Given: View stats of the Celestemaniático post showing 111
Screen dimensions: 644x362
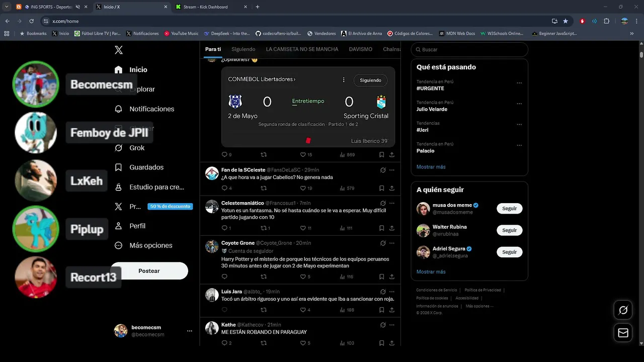Looking at the screenshot, I should [x=346, y=228].
